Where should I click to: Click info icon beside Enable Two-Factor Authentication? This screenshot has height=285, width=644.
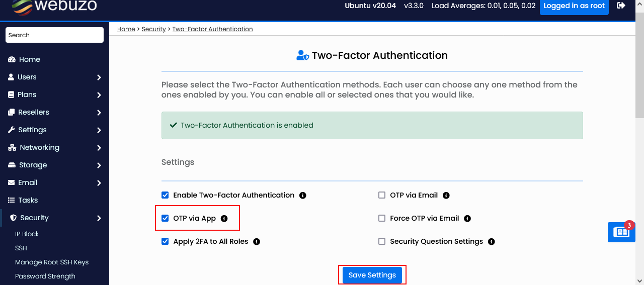(303, 195)
